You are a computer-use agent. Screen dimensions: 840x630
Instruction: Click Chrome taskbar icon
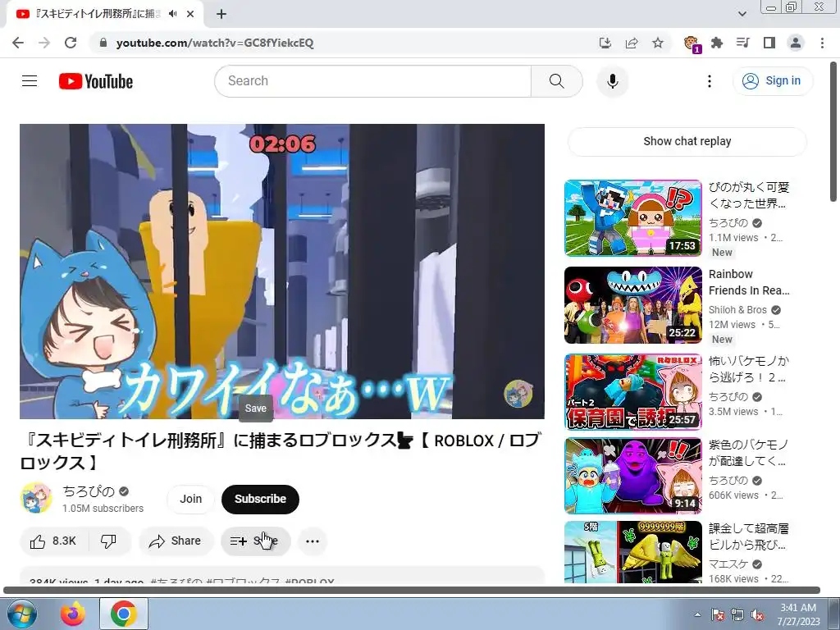pyautogui.click(x=124, y=614)
